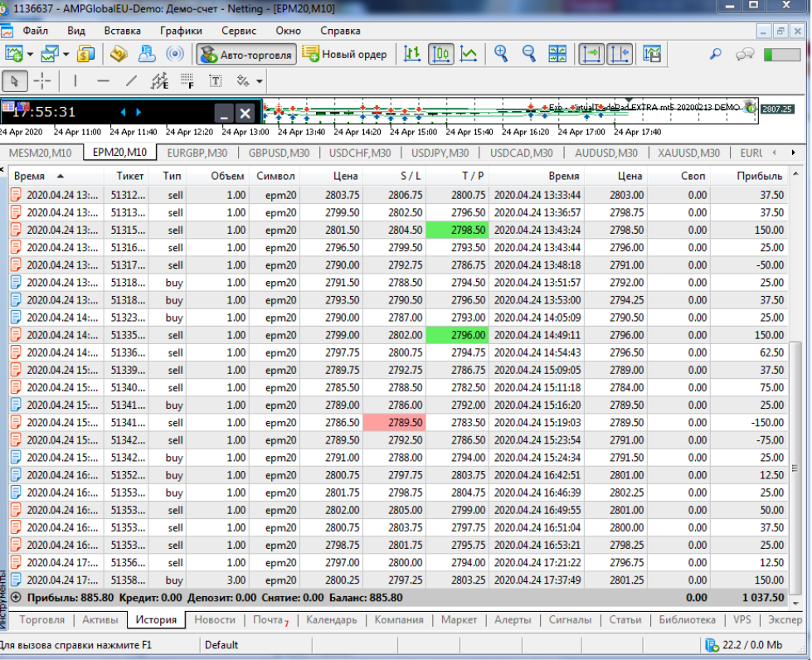Toggle chart auto-scroll to latest bar

click(591, 55)
